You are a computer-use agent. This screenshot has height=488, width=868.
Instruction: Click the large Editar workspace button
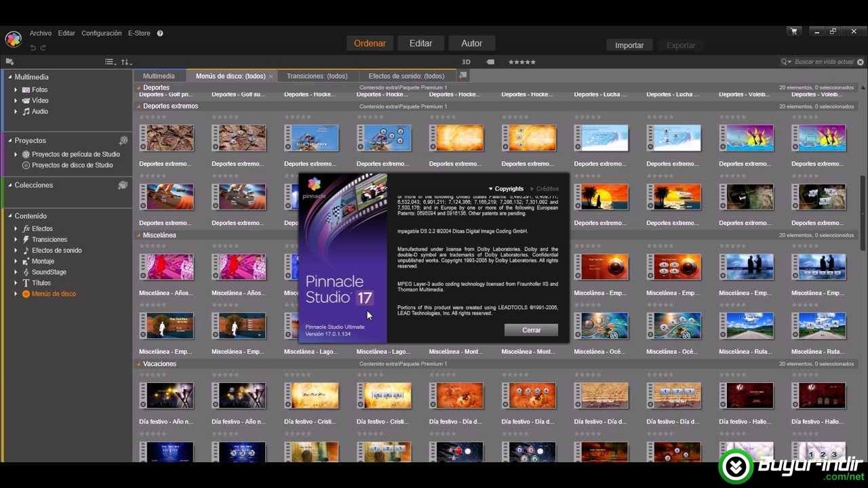coord(420,43)
